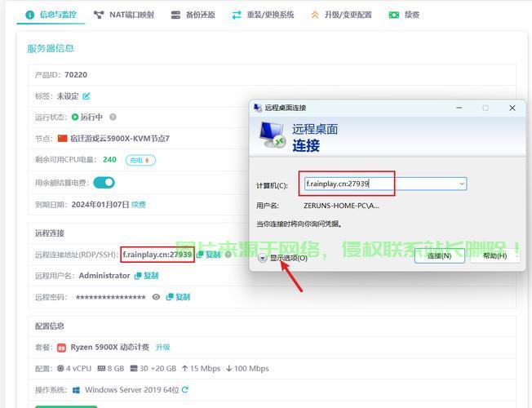Click the 15 Mbps upload arrow icon
This screenshot has width=532, height=408.
[185, 368]
